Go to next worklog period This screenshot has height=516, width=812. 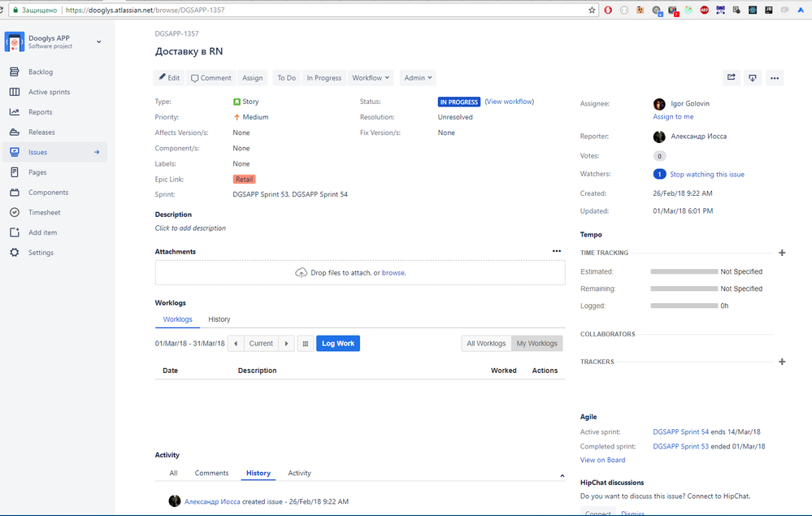point(286,344)
